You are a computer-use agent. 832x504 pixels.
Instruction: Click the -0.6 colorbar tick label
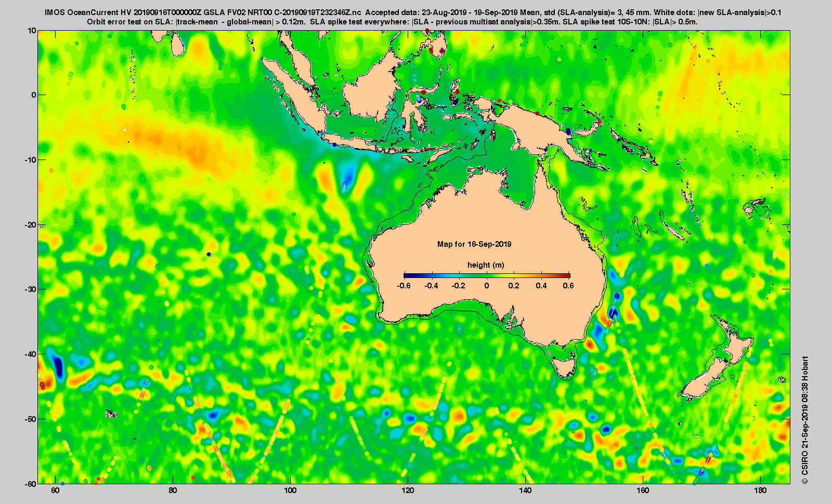(x=404, y=286)
